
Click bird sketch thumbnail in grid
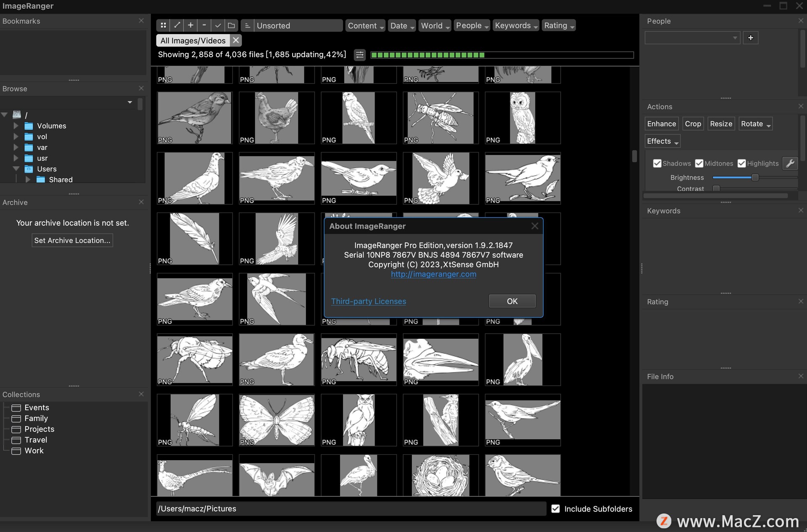pyautogui.click(x=194, y=117)
